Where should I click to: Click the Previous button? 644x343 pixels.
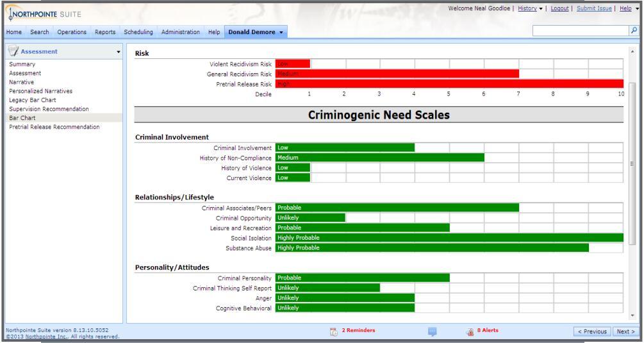592,331
